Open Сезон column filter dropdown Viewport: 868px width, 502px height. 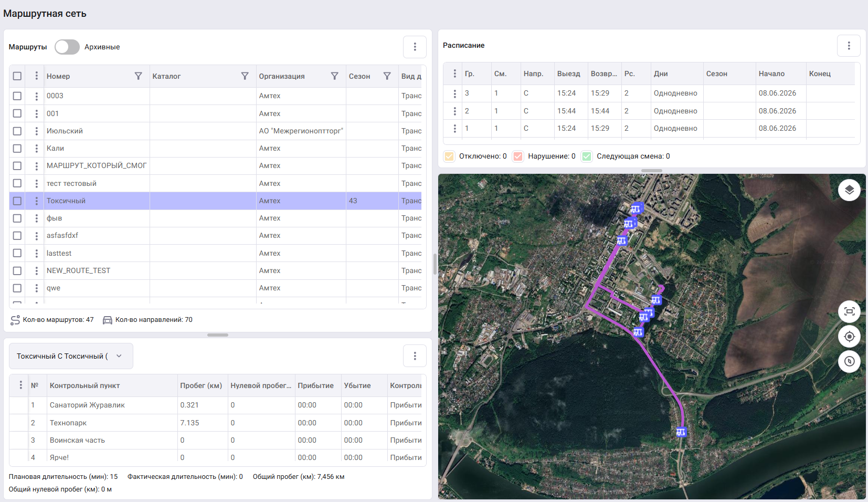click(x=387, y=76)
